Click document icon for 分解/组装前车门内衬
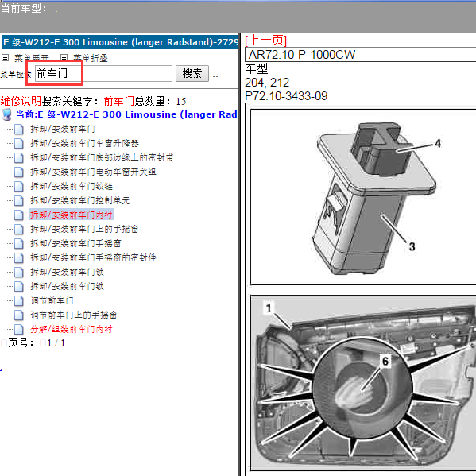The image size is (476, 476). pos(19,329)
